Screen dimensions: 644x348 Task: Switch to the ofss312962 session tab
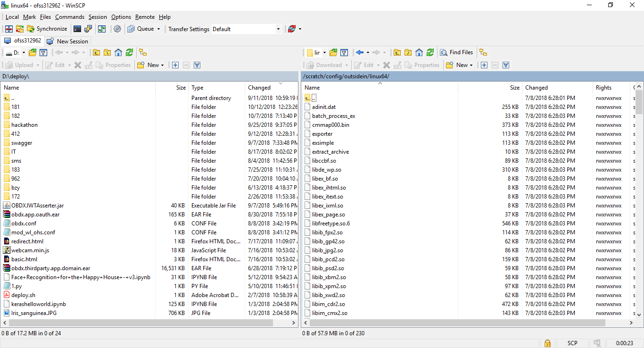[23, 41]
